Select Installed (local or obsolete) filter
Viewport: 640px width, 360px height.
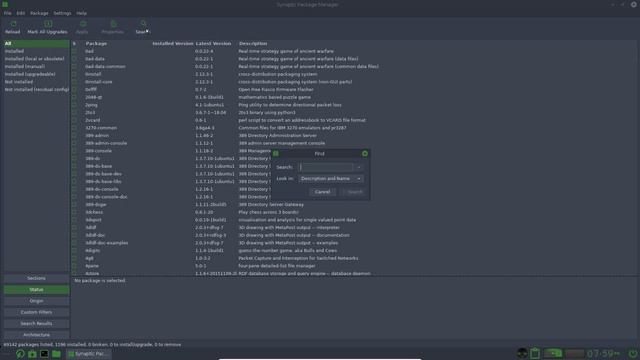click(36, 59)
